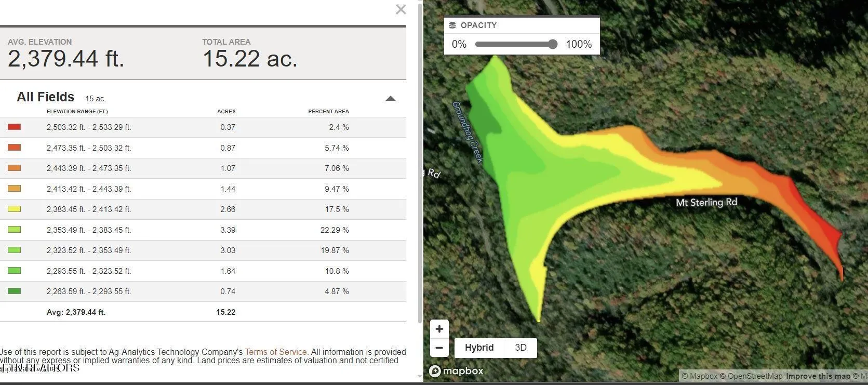Screen dimensions: 868x385
Task: Click the Mapbox logo
Action: pos(456,371)
